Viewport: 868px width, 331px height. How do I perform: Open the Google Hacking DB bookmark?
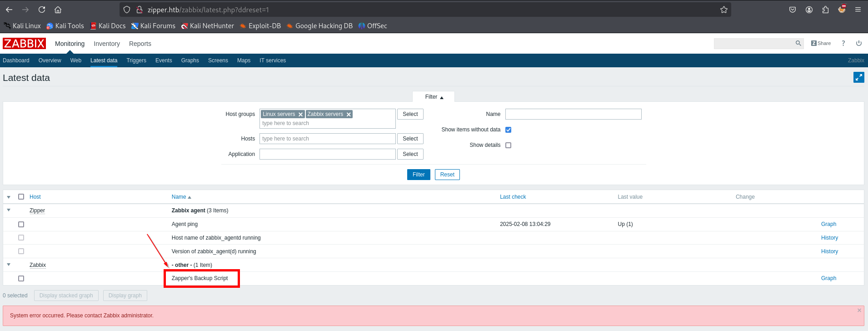click(x=319, y=26)
